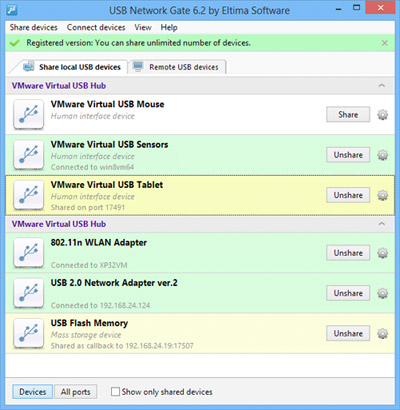Open settings gear for VMware Virtual USB Mouse
The image size is (400, 410).
point(382,115)
